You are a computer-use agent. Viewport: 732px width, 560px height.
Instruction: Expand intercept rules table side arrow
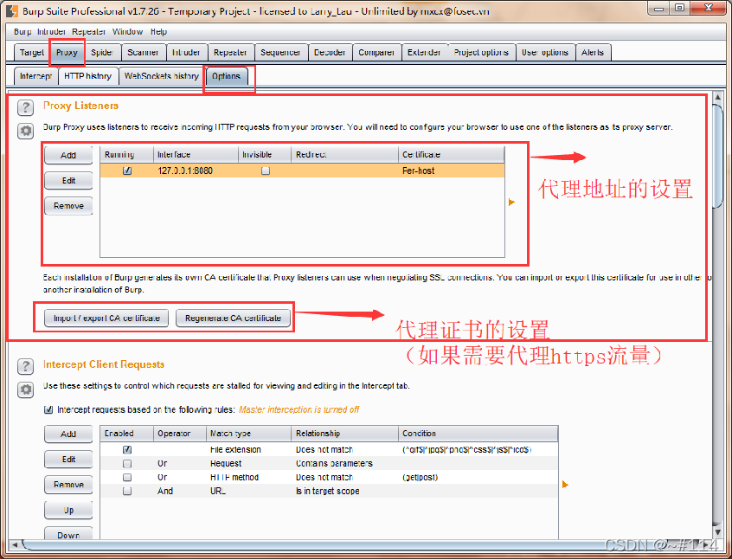click(x=565, y=485)
